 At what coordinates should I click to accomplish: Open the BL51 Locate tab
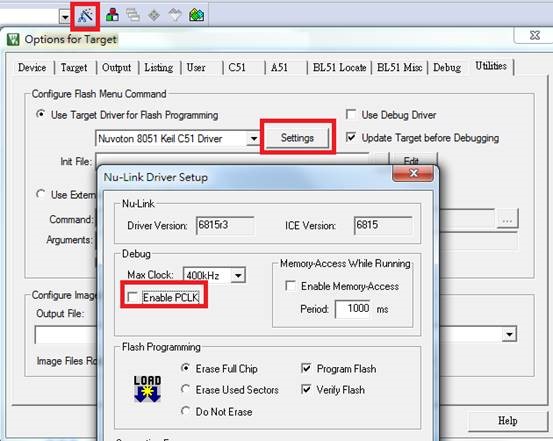(339, 67)
